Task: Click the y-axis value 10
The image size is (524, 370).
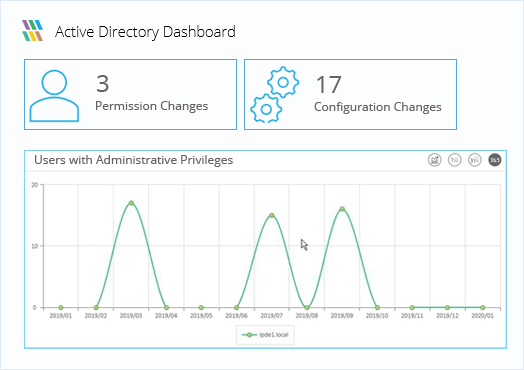Action: pos(34,246)
